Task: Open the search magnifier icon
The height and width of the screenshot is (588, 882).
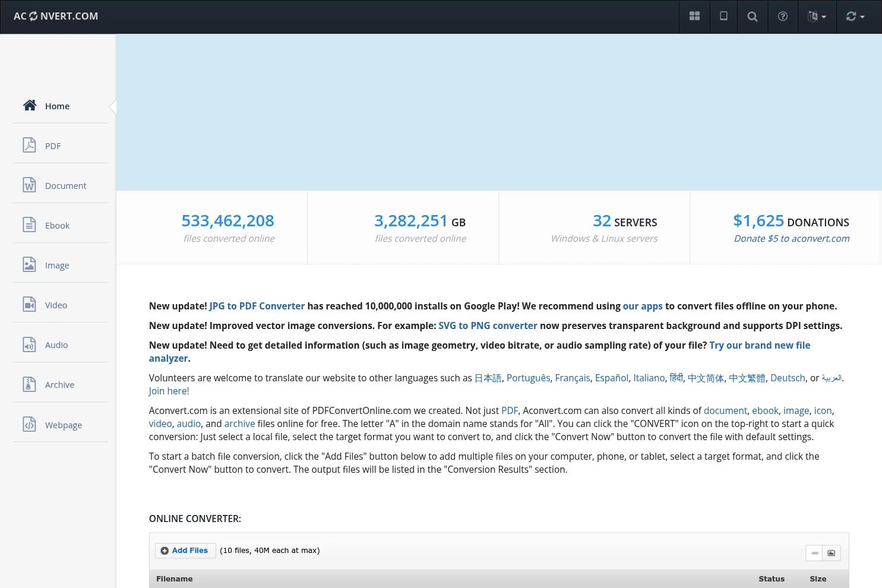Action: 753,17
